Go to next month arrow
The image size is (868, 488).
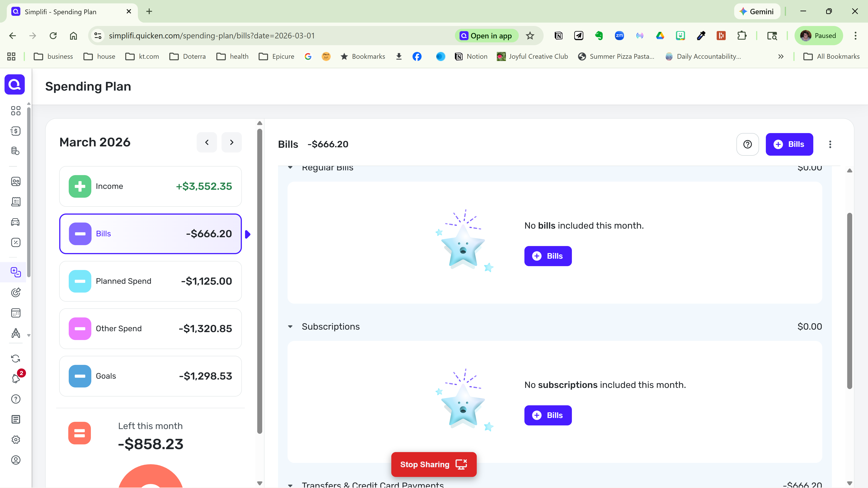(x=231, y=142)
